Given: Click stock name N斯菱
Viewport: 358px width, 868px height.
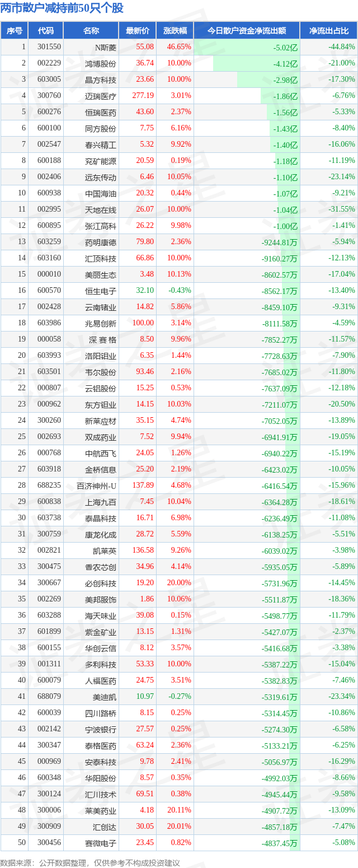Looking at the screenshot, I should (105, 47).
